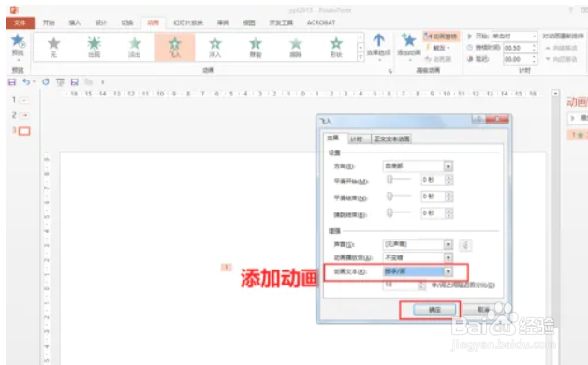Open the After animation (动画播放后) dropdown
Viewport: 588px width, 365px height.
tap(448, 257)
